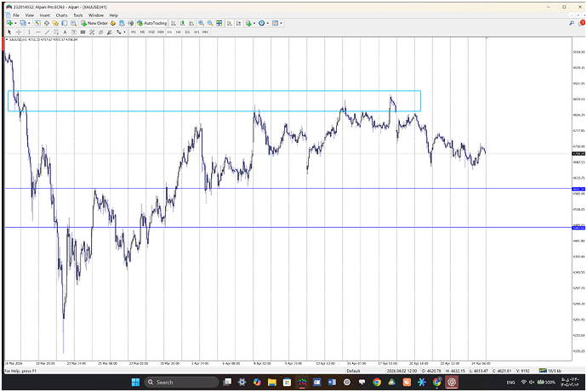Select the Vertical Line tool

click(x=29, y=32)
